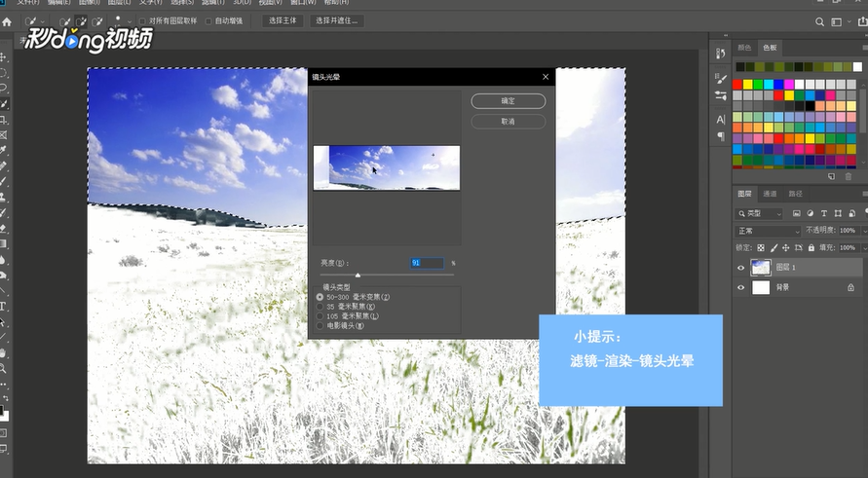
Task: Select 35 毫米聚焦 lens type
Action: click(x=320, y=307)
